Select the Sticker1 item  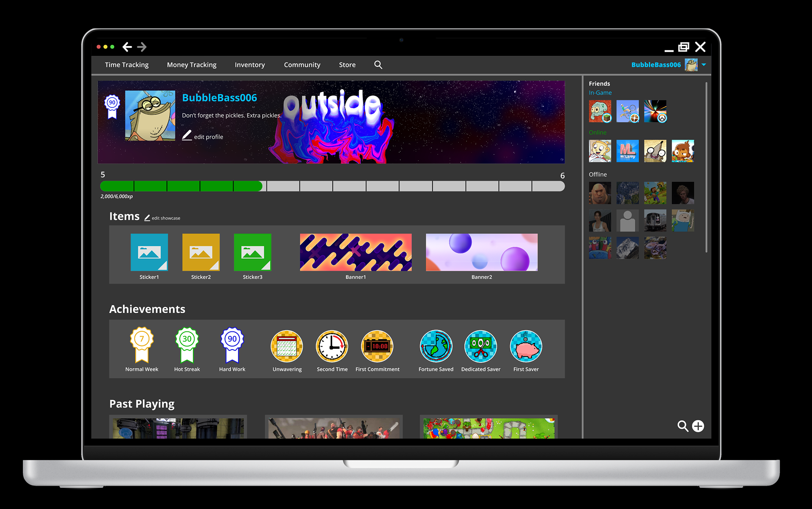[149, 252]
